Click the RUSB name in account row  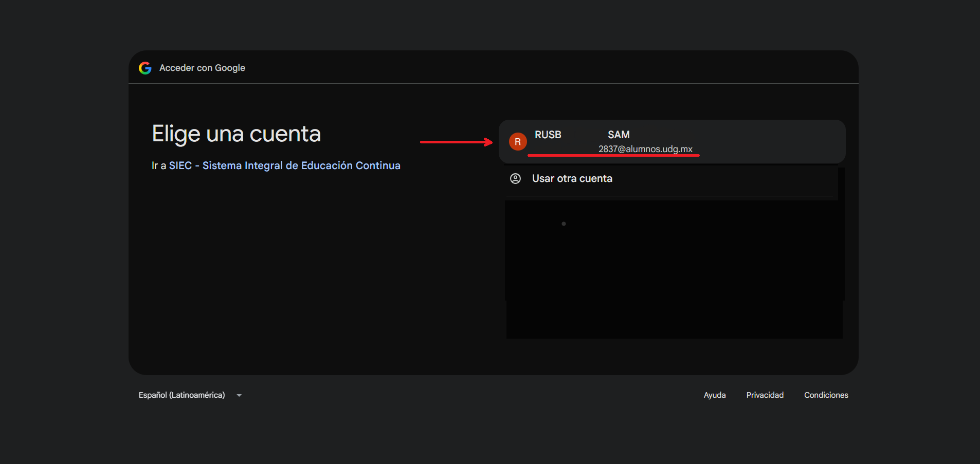coord(548,135)
